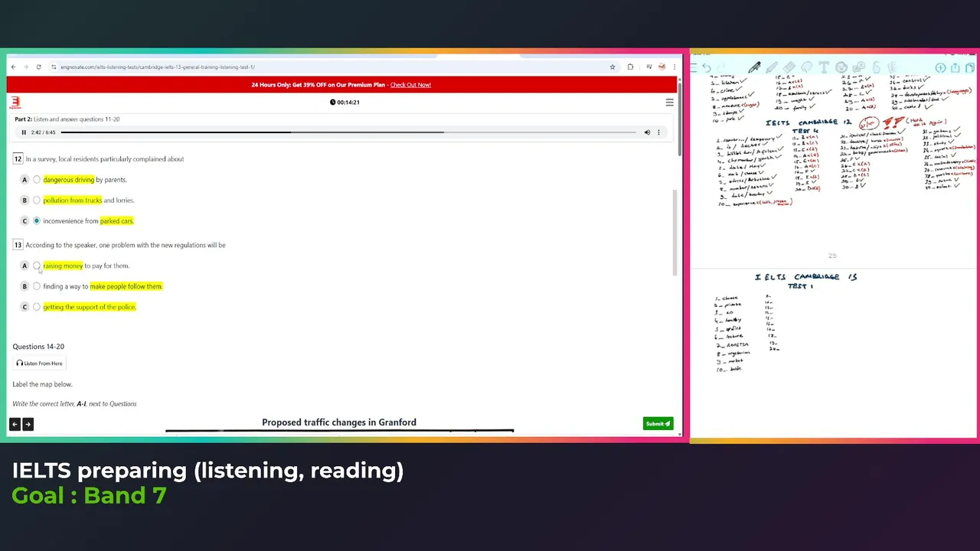Click the Check Out Now! link
Image resolution: width=980 pixels, height=551 pixels.
coord(410,85)
